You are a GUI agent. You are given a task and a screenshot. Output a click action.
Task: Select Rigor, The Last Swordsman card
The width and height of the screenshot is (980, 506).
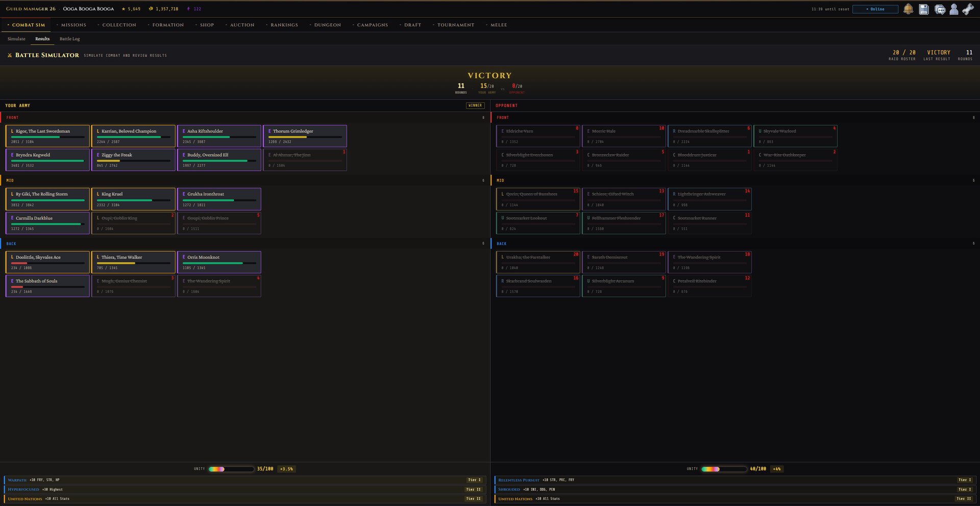(47, 136)
